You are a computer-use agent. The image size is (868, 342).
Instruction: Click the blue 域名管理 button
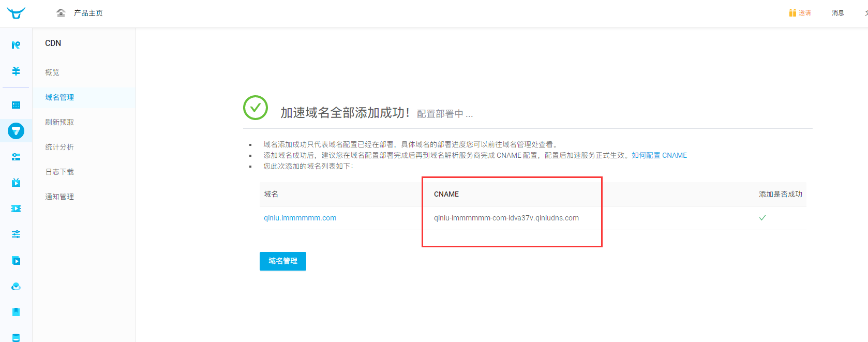(283, 261)
